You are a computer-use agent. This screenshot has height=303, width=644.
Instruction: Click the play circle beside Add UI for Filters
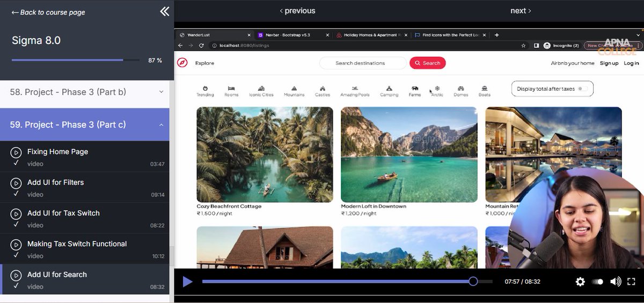coord(16,183)
